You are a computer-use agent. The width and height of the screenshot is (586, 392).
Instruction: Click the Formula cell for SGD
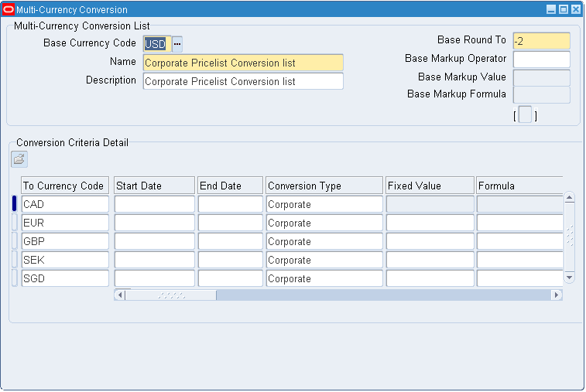point(520,278)
